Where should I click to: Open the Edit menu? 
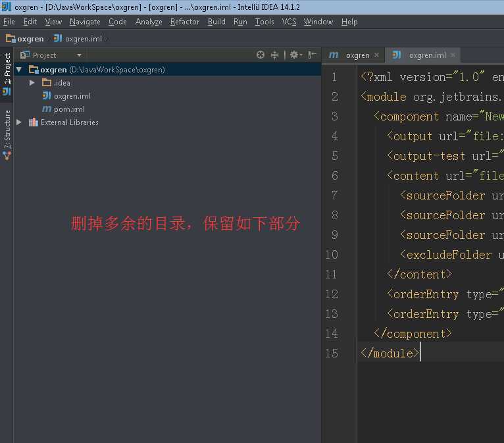pos(30,22)
